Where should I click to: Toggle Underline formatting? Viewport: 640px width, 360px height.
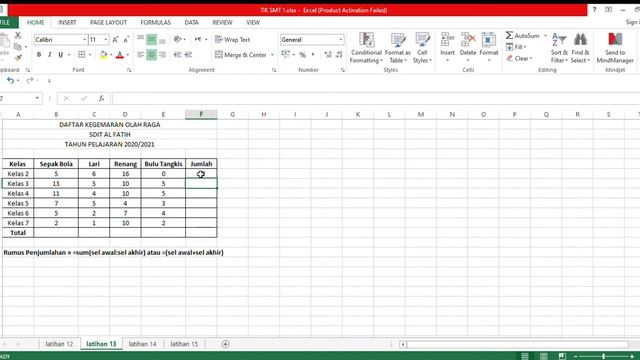60,55
